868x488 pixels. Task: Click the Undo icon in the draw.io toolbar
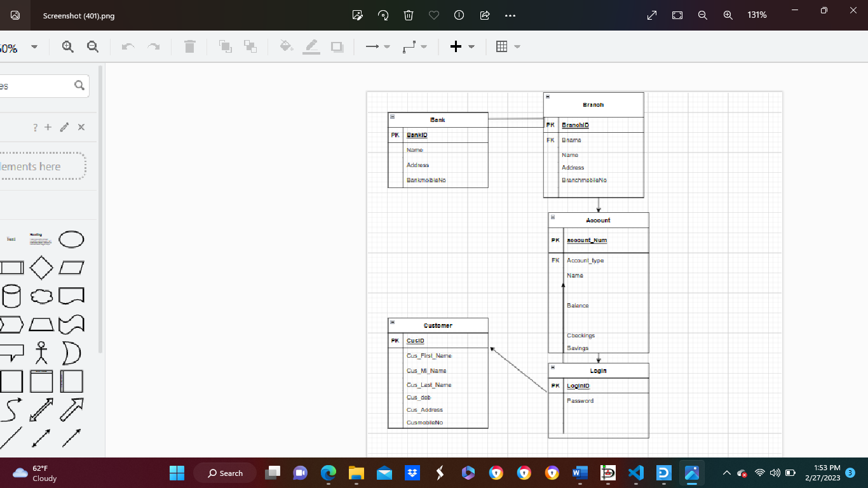[x=127, y=46]
